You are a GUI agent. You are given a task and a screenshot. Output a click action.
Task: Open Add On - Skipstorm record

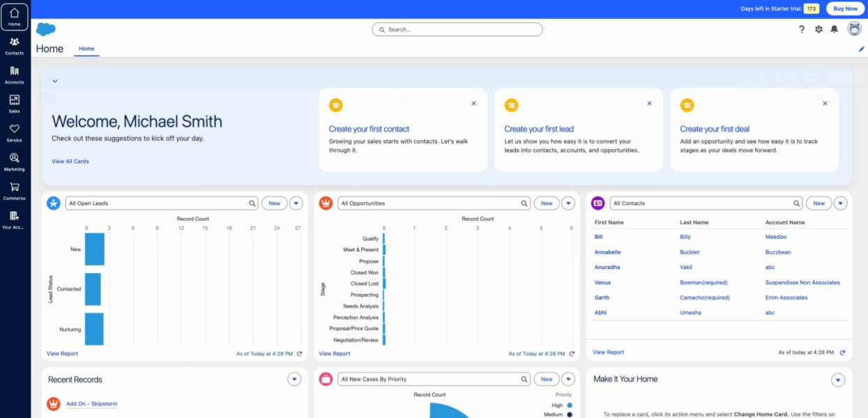tap(91, 403)
